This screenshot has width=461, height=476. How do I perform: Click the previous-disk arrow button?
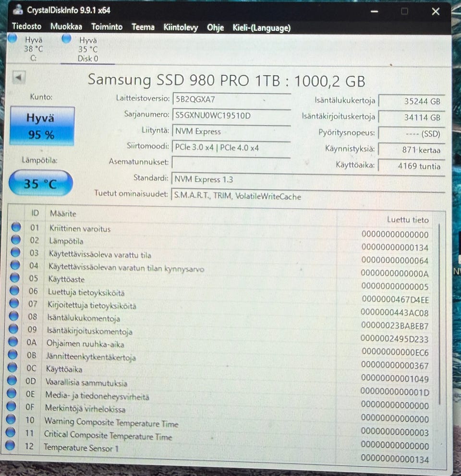[x=19, y=78]
